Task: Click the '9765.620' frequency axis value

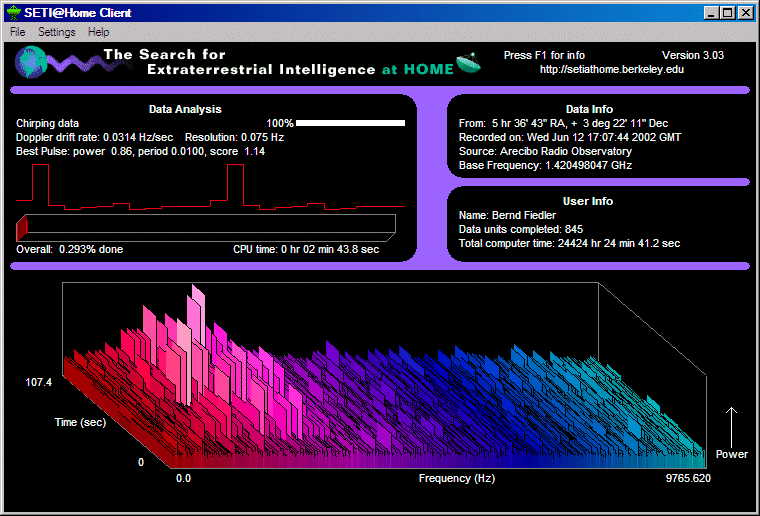Action: coord(688,479)
